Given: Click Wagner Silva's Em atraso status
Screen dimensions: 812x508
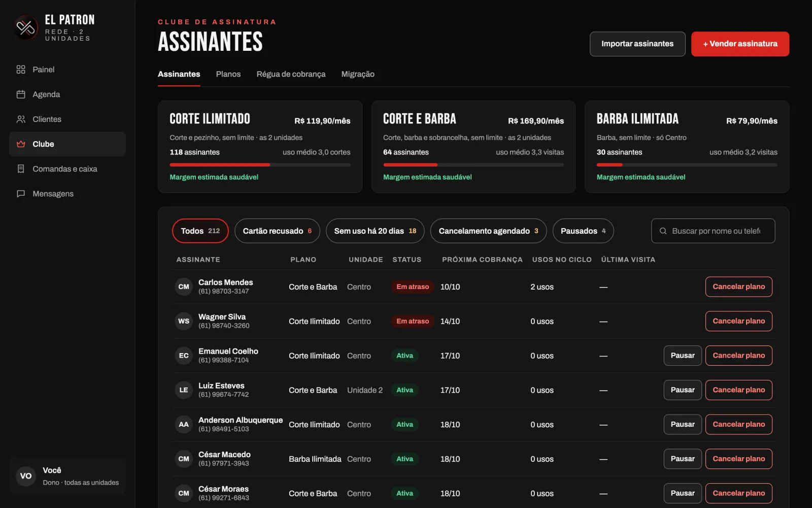Looking at the screenshot, I should click(413, 322).
